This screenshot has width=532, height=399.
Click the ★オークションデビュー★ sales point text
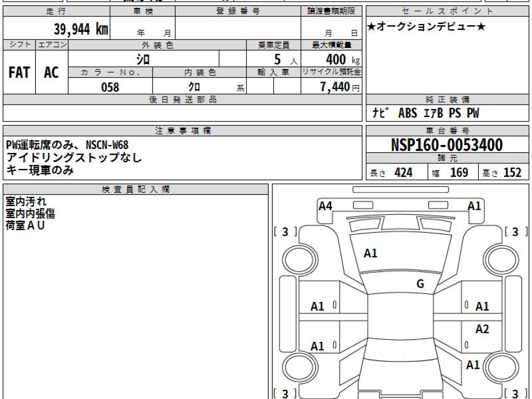point(426,27)
